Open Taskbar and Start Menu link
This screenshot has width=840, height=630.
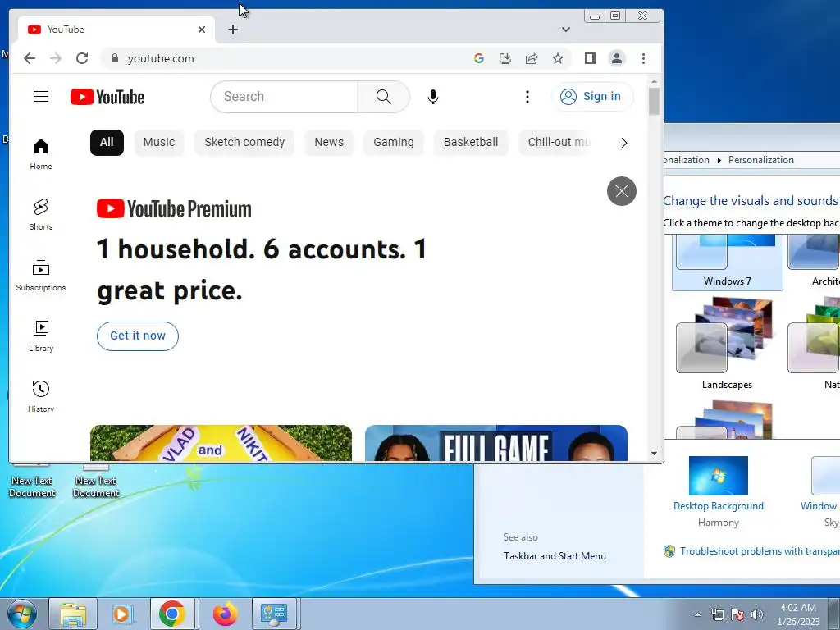click(x=555, y=556)
